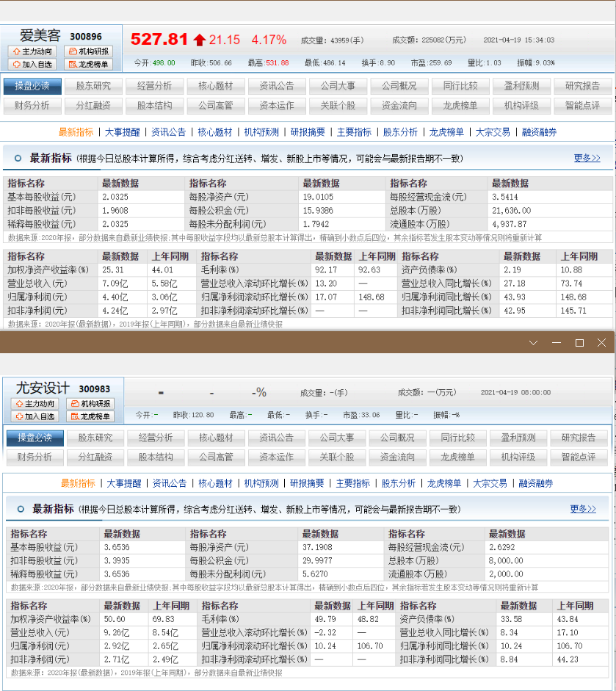Open 资讯公告 tab button in 爱美客 panel
616x691 pixels.
coord(277,86)
